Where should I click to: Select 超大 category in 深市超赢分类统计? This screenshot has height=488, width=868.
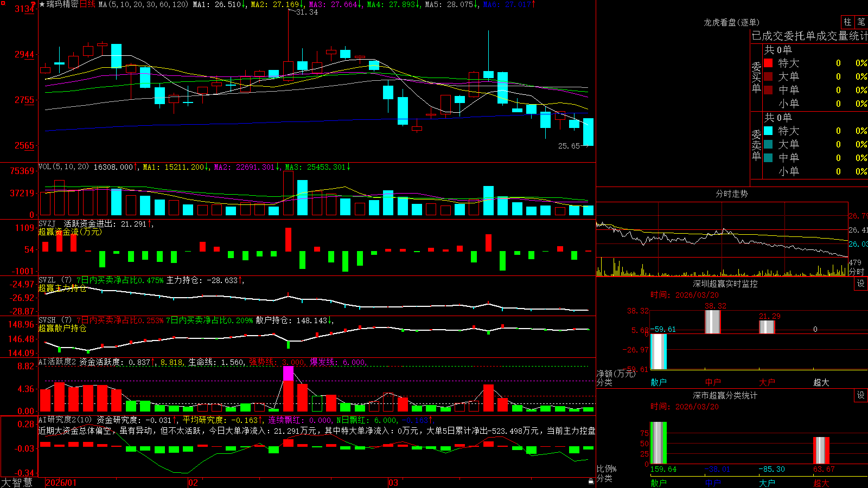pyautogui.click(x=821, y=483)
